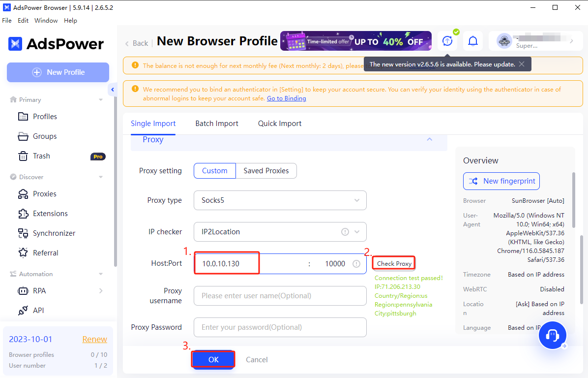Screen dimensions: 588x378
Task: Open the Proxy type dropdown
Action: click(280, 200)
